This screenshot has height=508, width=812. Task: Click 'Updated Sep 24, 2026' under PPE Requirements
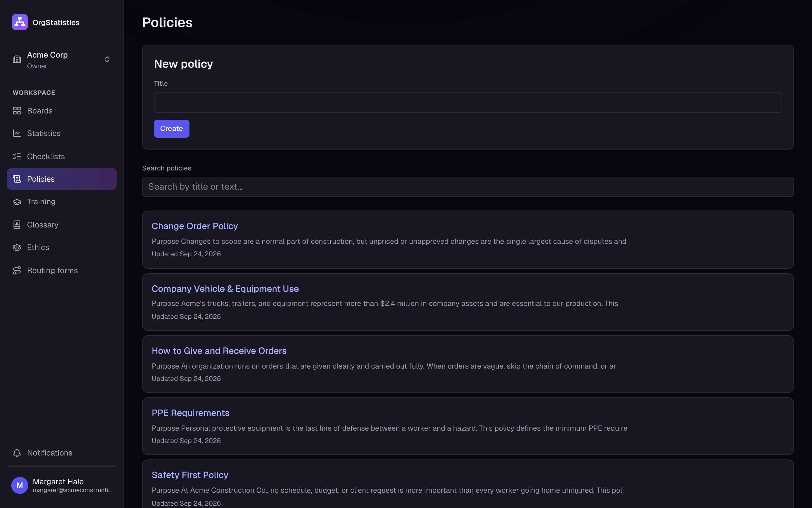tap(186, 441)
